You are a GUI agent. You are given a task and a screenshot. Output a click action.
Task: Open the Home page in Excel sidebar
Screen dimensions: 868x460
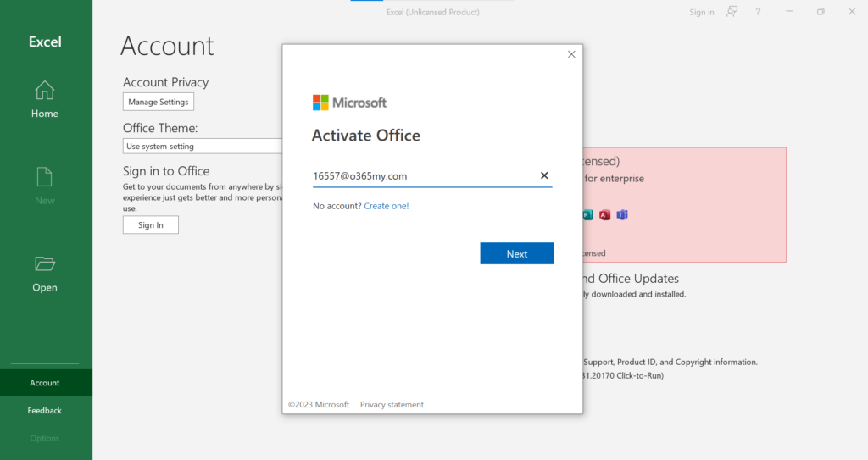[x=45, y=100]
